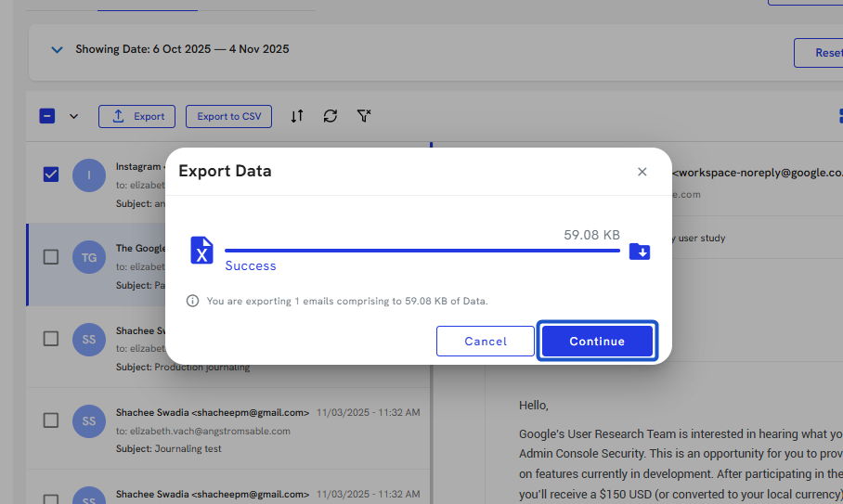Click the sort arrows icon in toolbar
843x504 pixels.
297,116
